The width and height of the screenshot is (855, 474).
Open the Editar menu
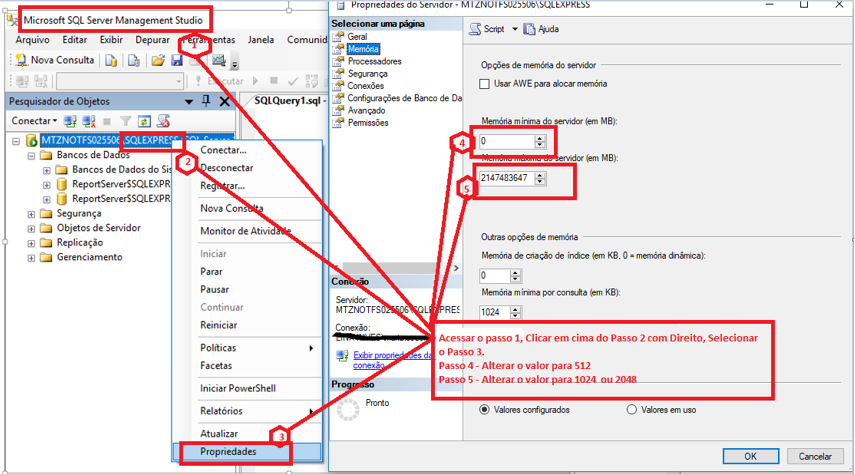point(75,40)
